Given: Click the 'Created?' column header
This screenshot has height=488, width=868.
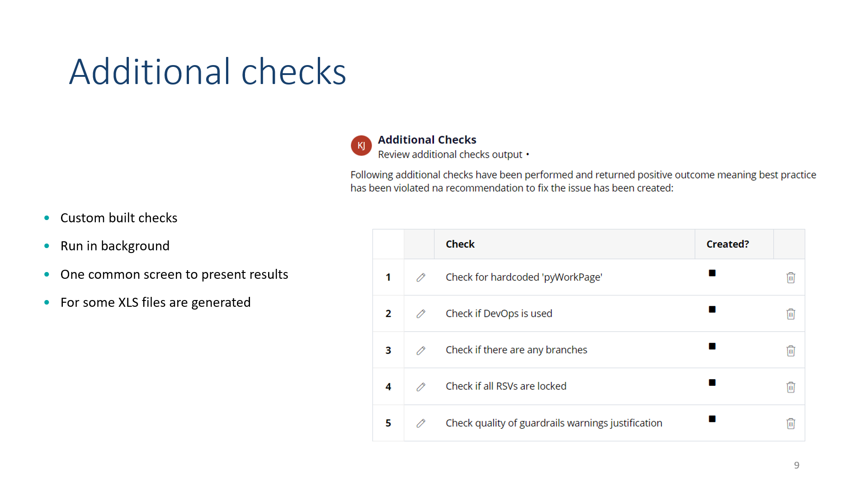Looking at the screenshot, I should [x=727, y=244].
